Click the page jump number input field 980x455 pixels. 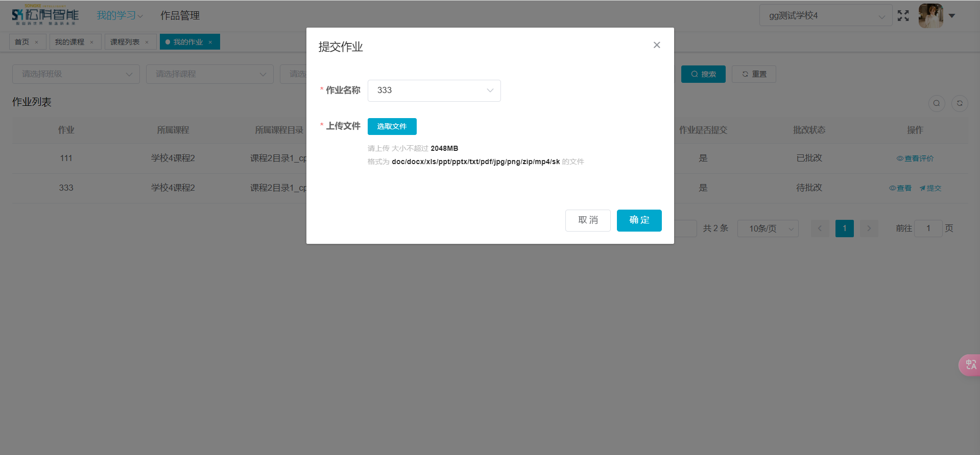pos(928,229)
